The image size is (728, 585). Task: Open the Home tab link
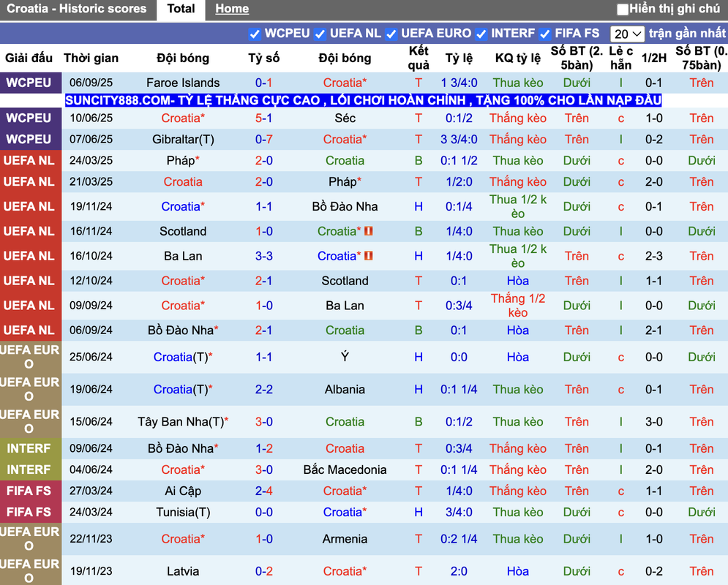(232, 9)
